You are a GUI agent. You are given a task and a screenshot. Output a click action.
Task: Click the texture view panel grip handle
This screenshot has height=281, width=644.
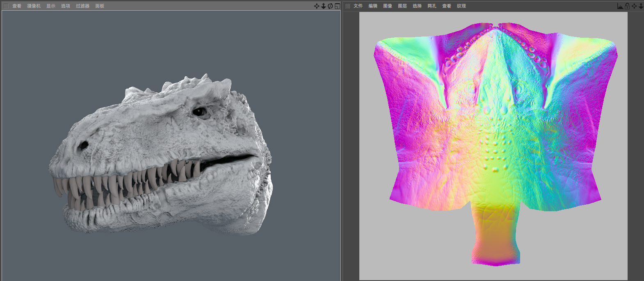(347, 6)
